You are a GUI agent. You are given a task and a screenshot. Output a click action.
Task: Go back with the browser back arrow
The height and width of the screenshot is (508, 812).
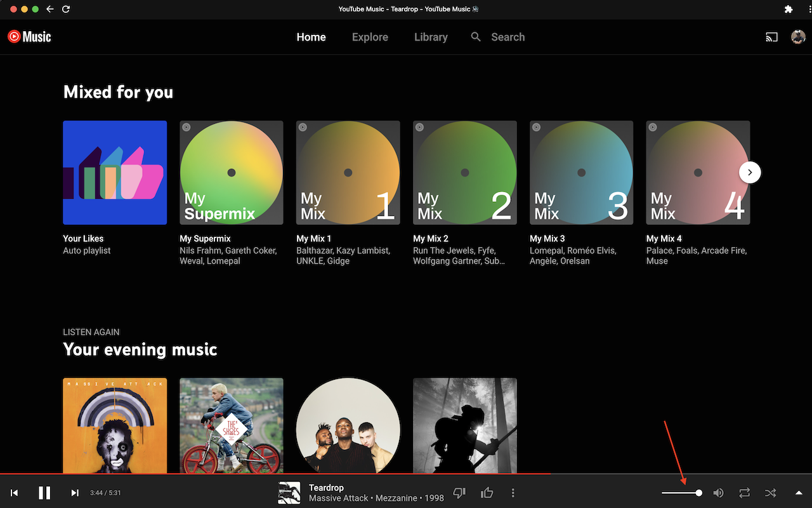tap(50, 9)
